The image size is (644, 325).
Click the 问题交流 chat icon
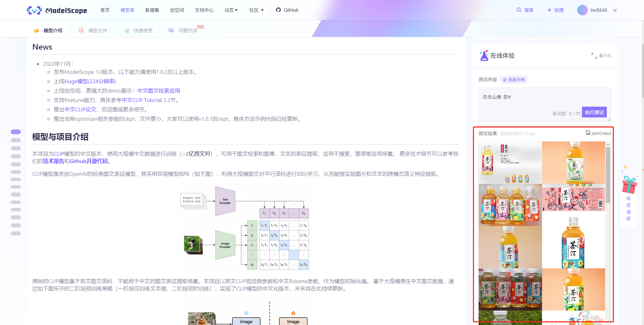tap(171, 31)
